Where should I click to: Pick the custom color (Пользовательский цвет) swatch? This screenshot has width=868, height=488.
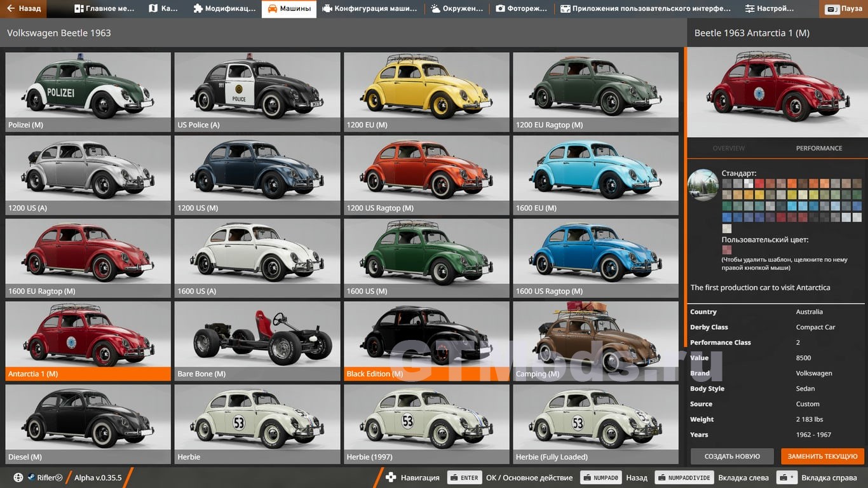727,250
